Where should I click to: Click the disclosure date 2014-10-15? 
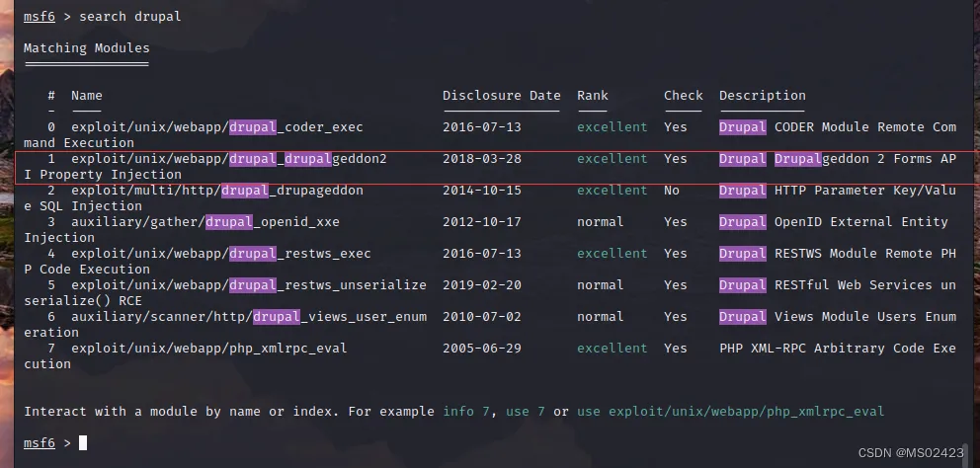coord(481,191)
